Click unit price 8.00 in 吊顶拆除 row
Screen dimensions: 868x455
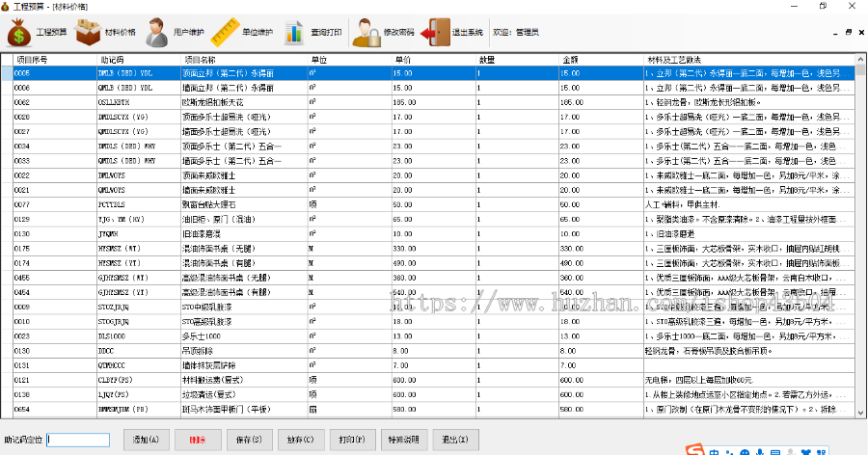[434, 351]
